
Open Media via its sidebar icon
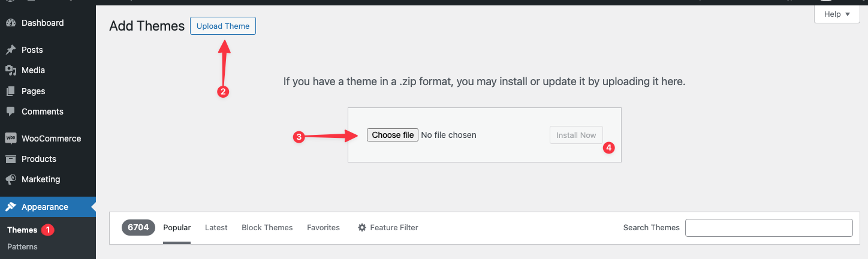click(x=11, y=70)
